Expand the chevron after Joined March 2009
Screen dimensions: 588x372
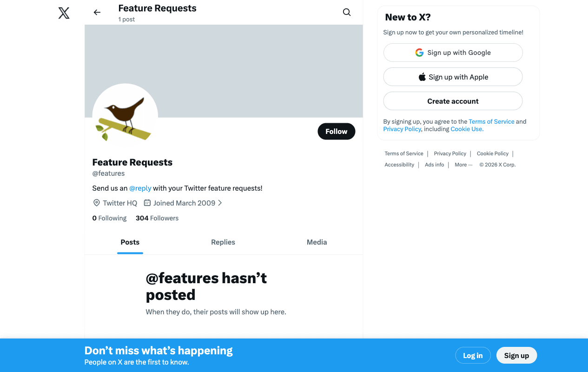220,203
